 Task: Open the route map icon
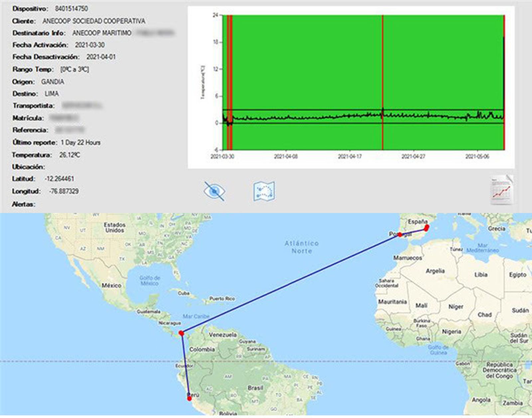click(264, 191)
